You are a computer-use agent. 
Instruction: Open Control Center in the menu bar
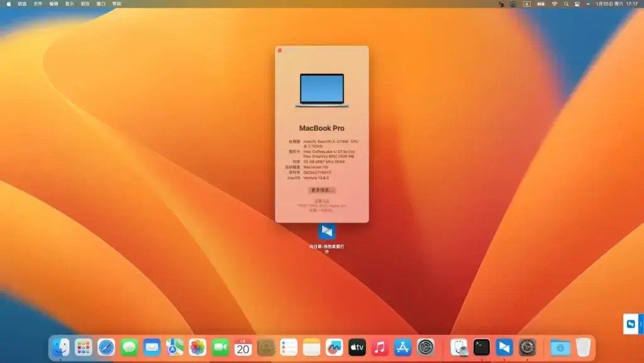click(577, 4)
